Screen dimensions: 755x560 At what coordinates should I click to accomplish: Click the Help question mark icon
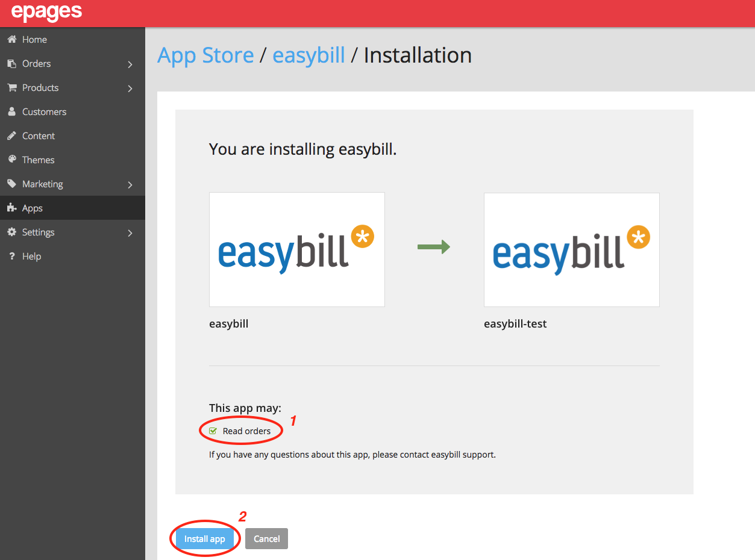click(11, 256)
